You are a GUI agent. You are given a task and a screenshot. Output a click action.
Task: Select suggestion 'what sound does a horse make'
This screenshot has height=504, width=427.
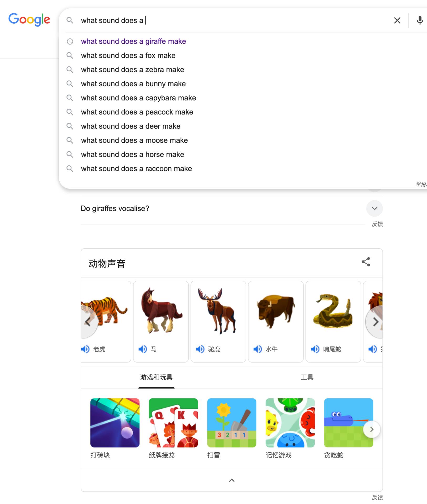[133, 155]
